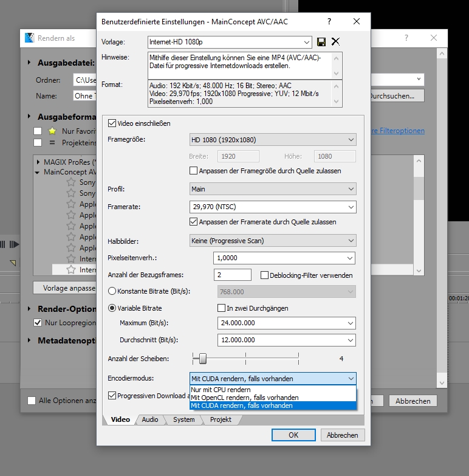The height and width of the screenshot is (476, 469).
Task: Select Variable Bitrate radio button
Action: [x=112, y=308]
